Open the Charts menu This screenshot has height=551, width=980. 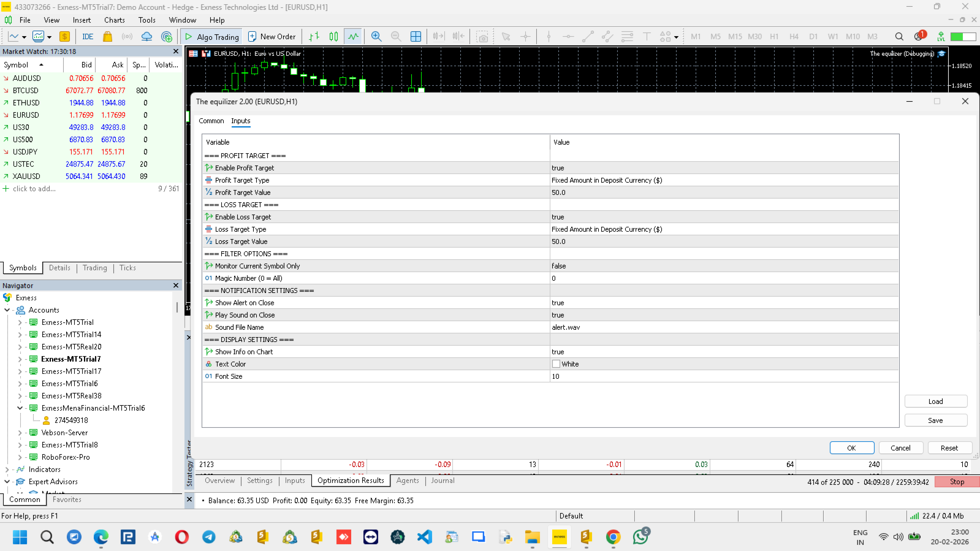(114, 20)
